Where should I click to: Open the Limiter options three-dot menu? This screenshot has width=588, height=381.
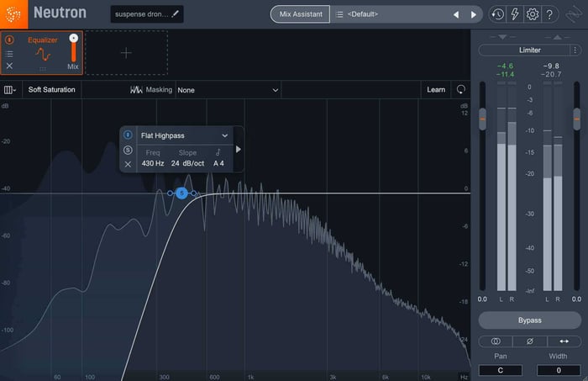575,50
